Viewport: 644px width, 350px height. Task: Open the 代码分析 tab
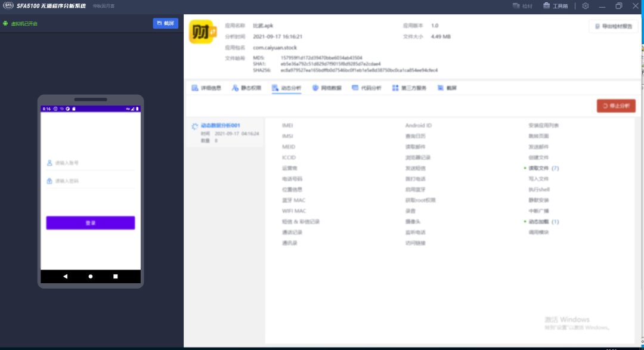(367, 88)
